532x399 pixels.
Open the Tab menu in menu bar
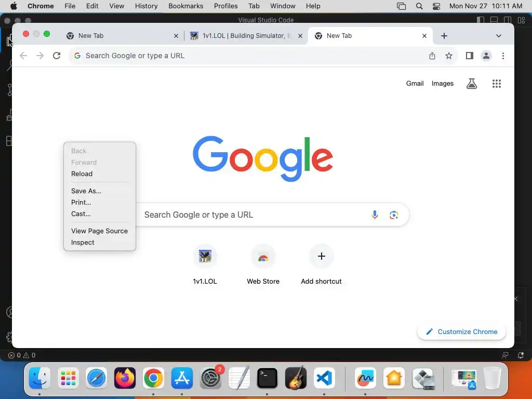[x=254, y=6]
